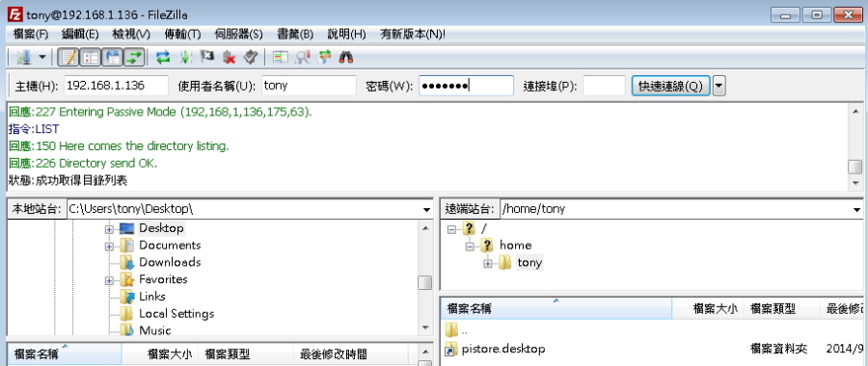This screenshot has height=366, width=868.
Task: Select Favorites in the local tree
Action: point(163,279)
